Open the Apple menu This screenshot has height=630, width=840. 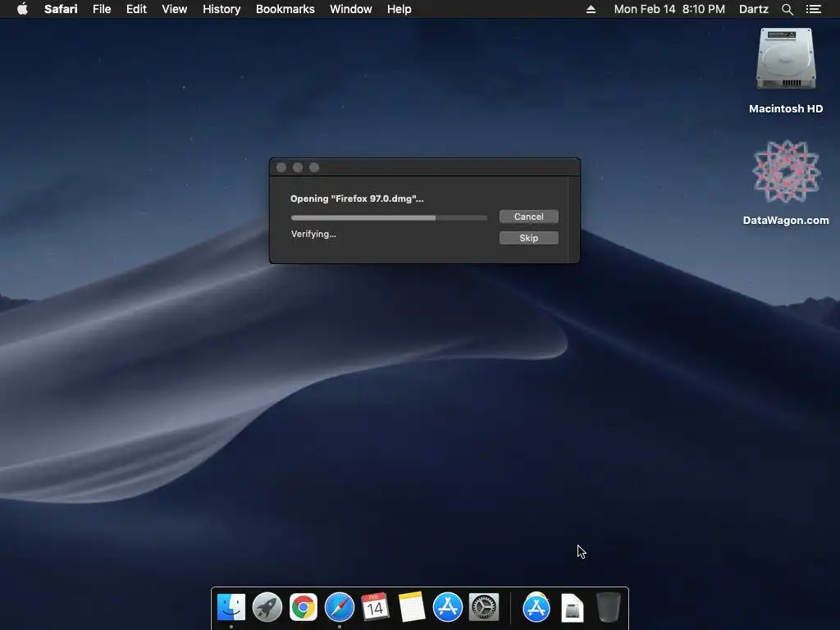tap(22, 9)
